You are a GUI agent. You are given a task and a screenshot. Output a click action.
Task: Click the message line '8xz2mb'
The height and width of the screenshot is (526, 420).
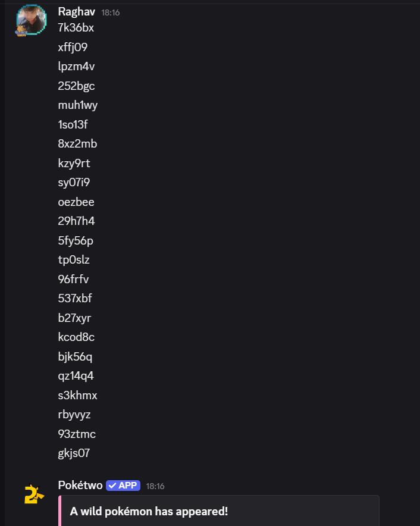[77, 143]
